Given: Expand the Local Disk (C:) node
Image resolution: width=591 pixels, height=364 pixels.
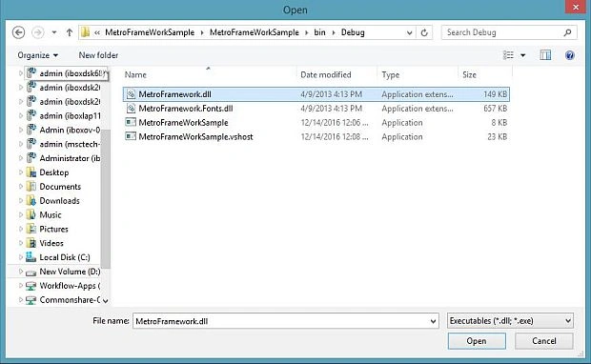Looking at the screenshot, I should click(x=21, y=257).
